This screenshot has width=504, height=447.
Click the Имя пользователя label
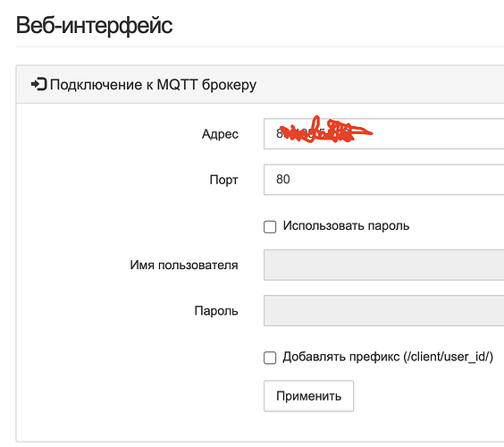coord(184,266)
